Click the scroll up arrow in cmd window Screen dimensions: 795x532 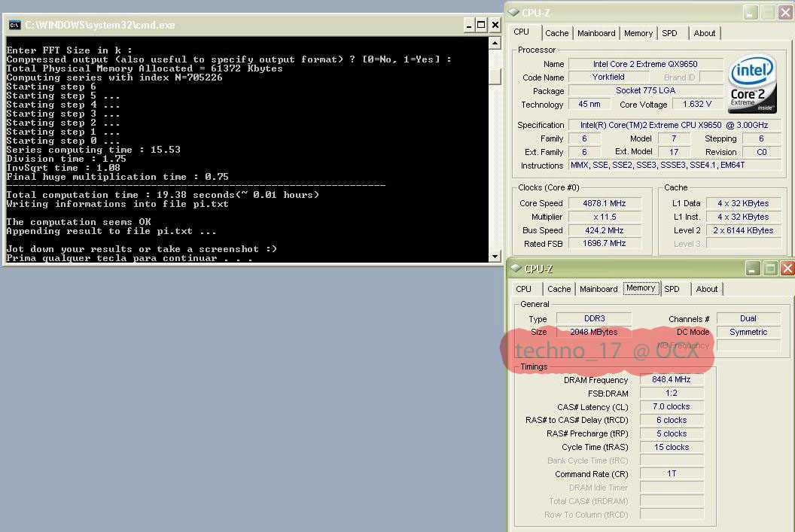[x=495, y=43]
